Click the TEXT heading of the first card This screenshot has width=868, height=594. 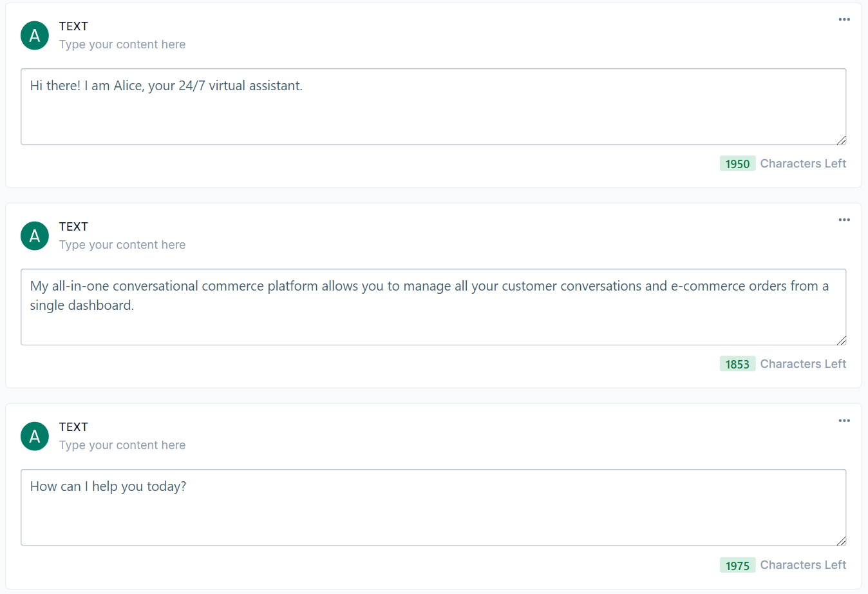coord(73,26)
